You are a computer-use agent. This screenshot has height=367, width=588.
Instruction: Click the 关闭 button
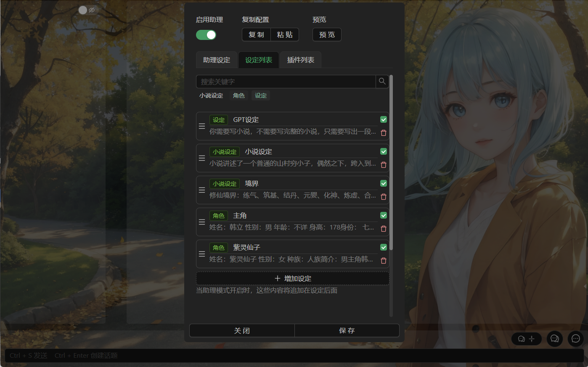[242, 330]
